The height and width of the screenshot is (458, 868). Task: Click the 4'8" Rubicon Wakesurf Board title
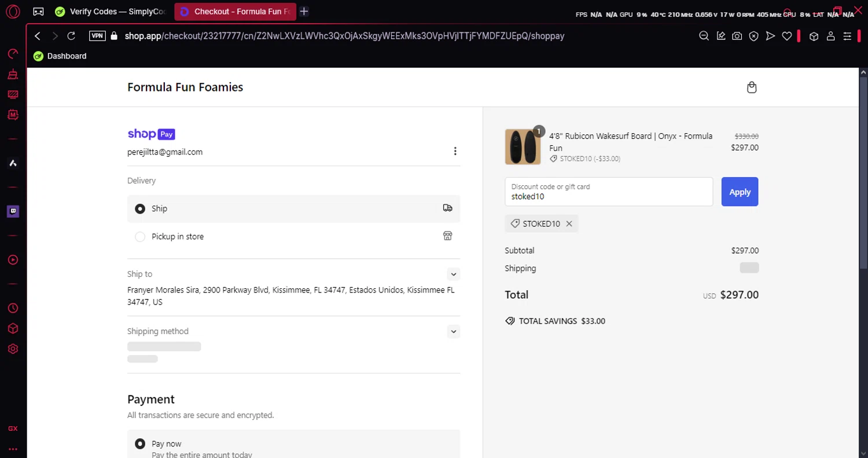click(631, 142)
